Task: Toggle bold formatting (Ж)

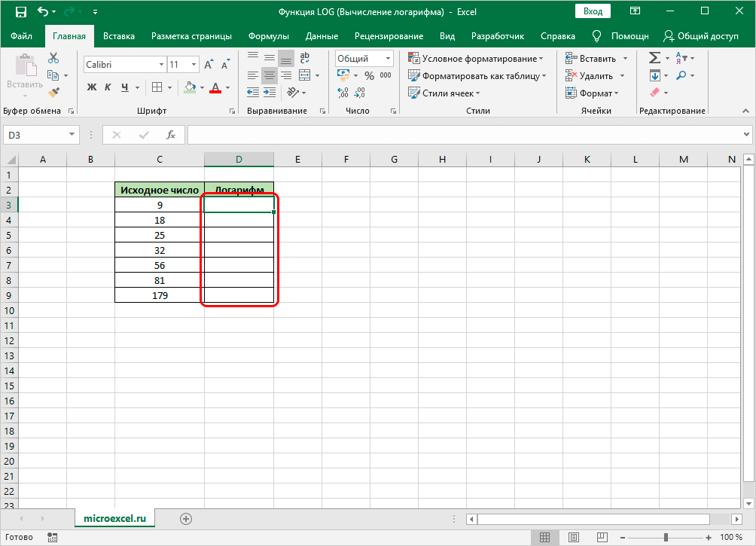Action: (92, 87)
